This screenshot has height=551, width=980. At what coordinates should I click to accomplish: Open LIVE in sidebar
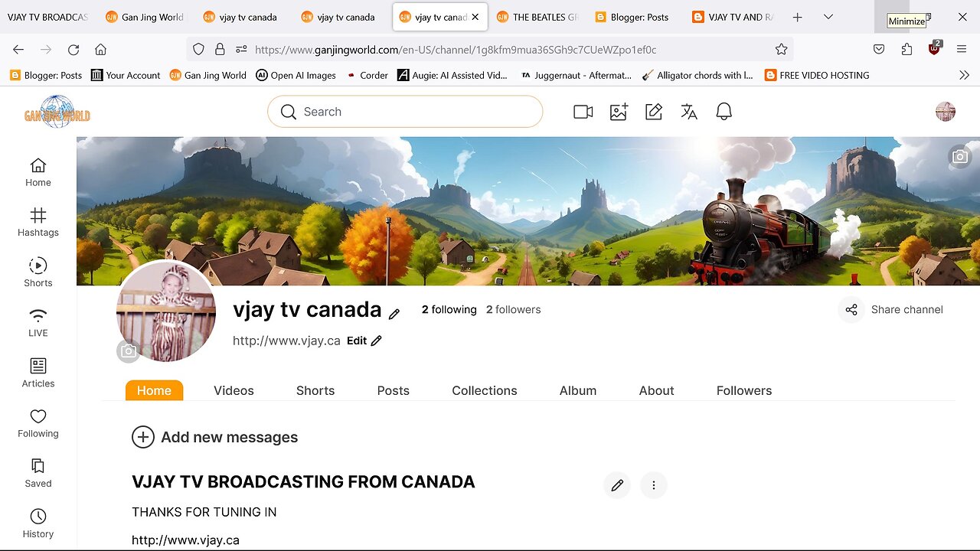pos(38,322)
